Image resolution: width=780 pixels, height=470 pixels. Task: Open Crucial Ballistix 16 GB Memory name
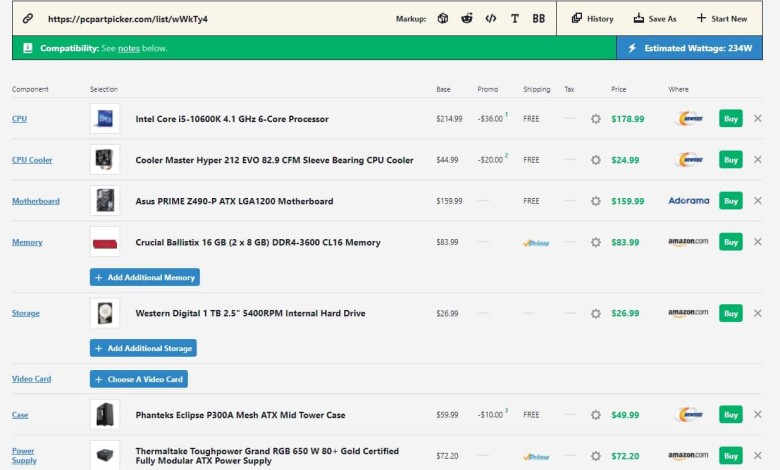258,242
